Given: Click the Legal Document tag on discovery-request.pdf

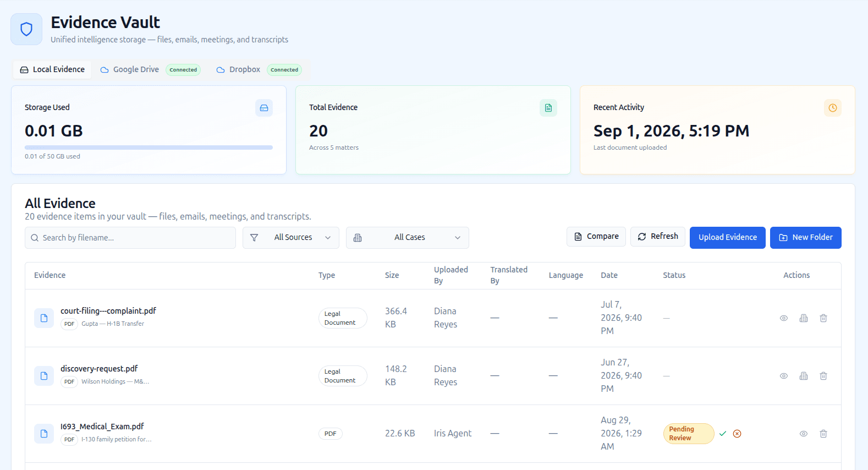Looking at the screenshot, I should (x=343, y=376).
